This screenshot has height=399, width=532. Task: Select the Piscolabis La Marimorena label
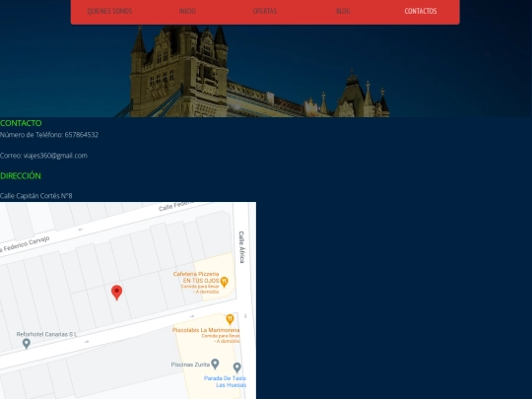pyautogui.click(x=206, y=330)
